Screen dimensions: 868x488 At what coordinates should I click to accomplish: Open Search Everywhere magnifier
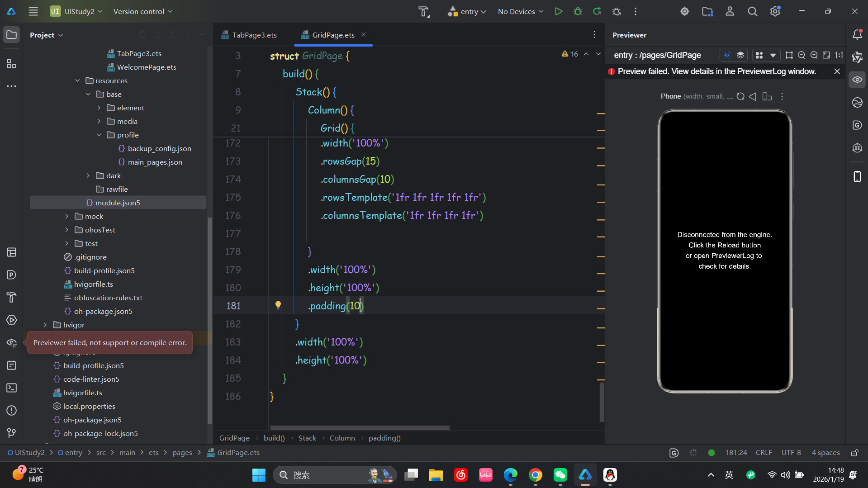(752, 11)
